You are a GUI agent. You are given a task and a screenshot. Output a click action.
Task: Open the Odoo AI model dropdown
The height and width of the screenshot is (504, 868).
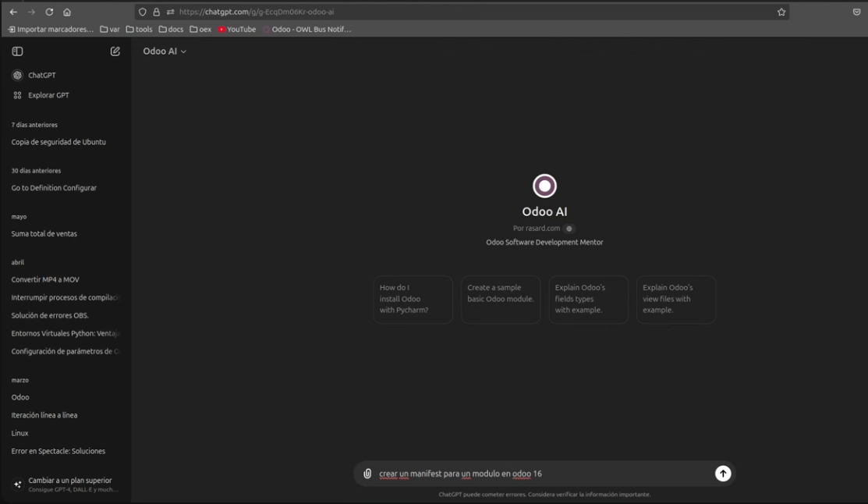pos(165,51)
